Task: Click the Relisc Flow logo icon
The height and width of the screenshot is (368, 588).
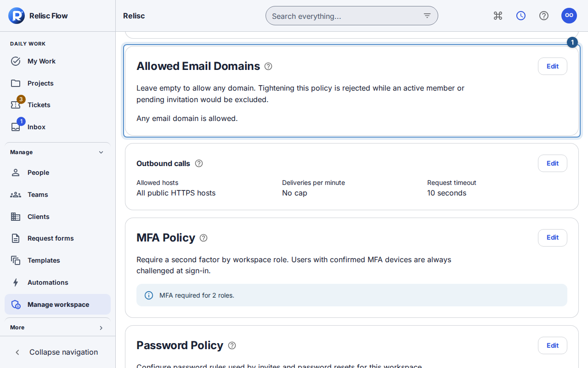Action: coord(17,16)
